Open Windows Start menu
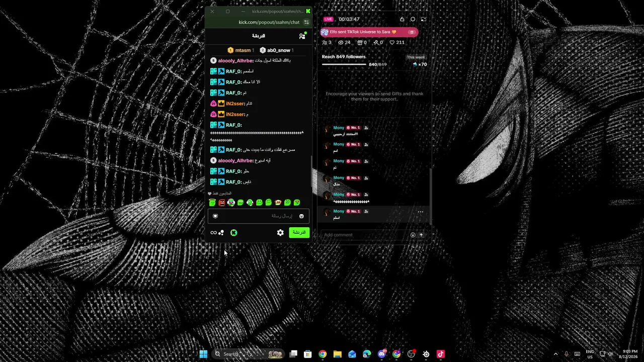Viewport: 644px width, 362px height. [x=203, y=354]
